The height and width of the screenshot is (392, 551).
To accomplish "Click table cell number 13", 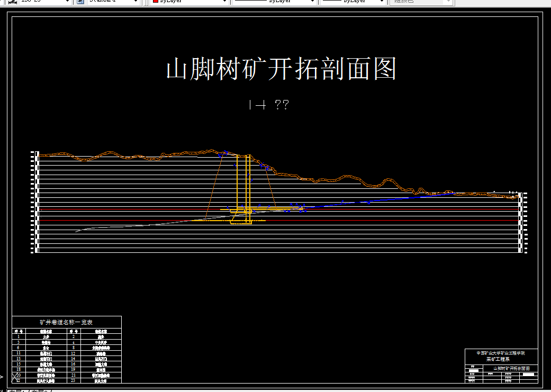I will tap(19, 359).
